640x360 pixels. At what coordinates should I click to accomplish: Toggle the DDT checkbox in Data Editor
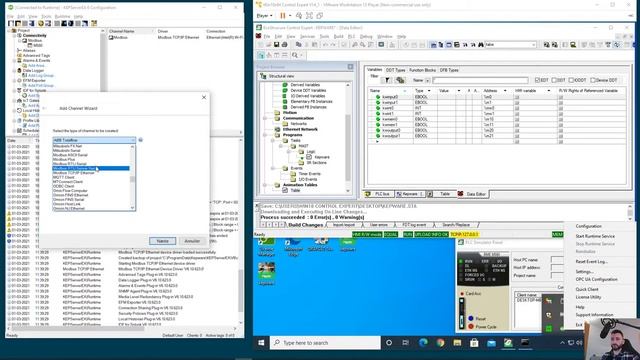[554, 80]
